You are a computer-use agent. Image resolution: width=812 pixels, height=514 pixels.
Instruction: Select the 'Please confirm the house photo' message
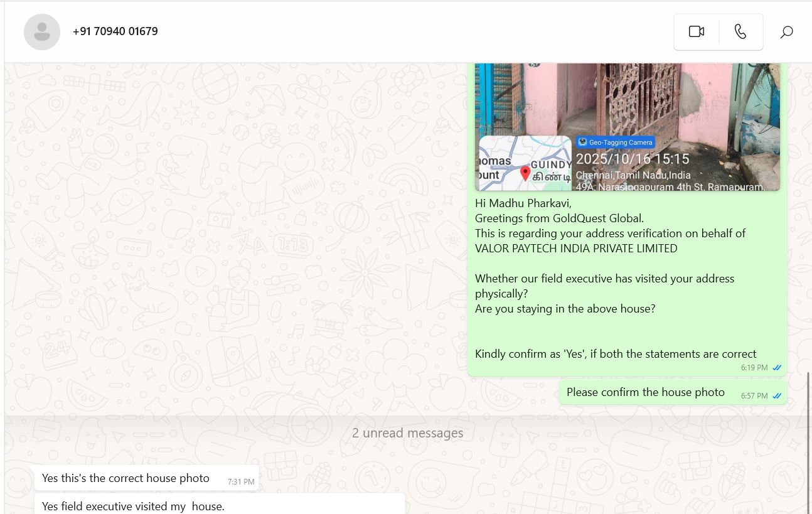645,392
